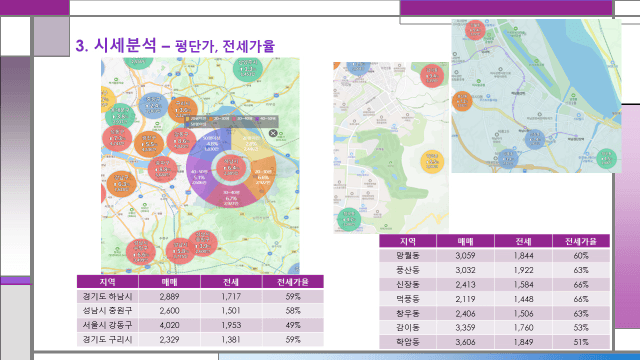Click the green marker on the riverside map
Image resolution: width=640 pixels, height=360 pixels.
(x=606, y=159)
